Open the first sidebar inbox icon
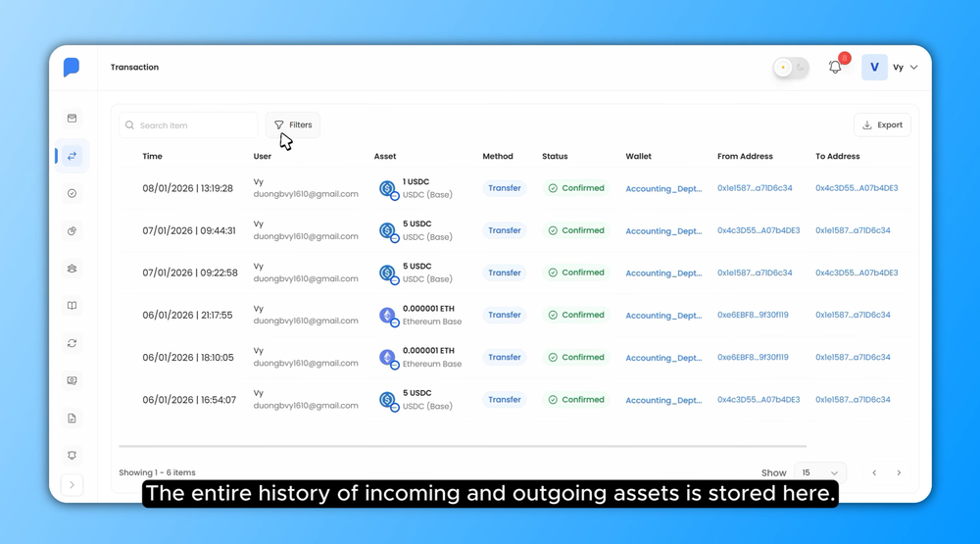Screen dimensions: 980x544 point(72,119)
